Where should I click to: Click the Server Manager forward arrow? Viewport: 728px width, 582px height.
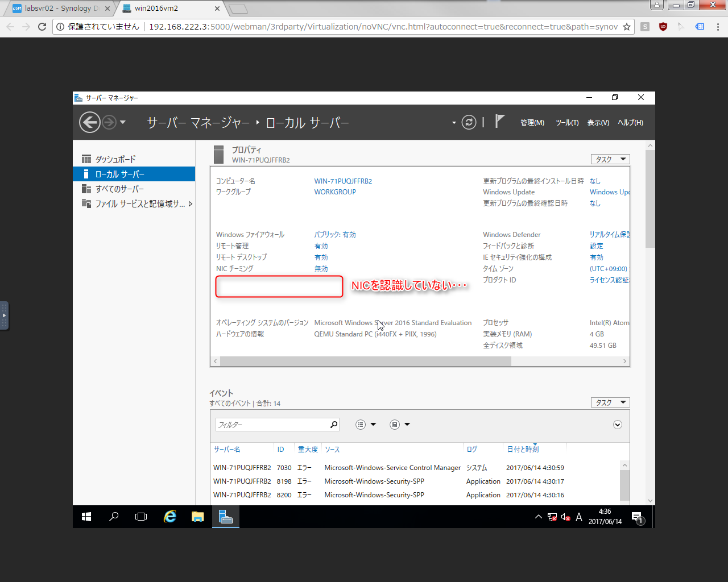click(x=109, y=122)
